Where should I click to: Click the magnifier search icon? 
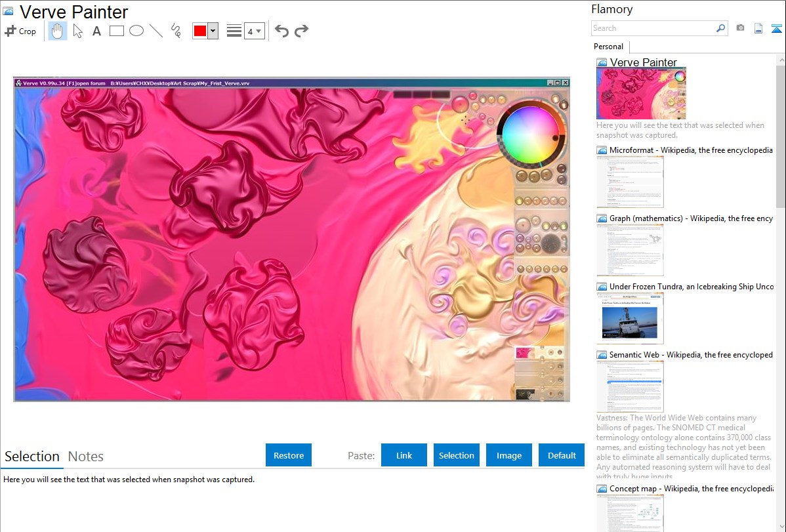pos(721,28)
